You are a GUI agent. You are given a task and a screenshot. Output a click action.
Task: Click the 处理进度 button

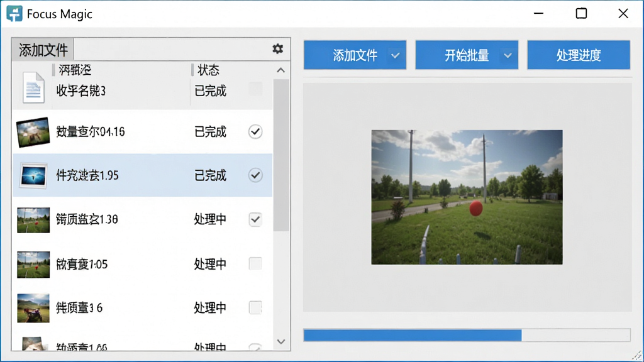click(579, 55)
